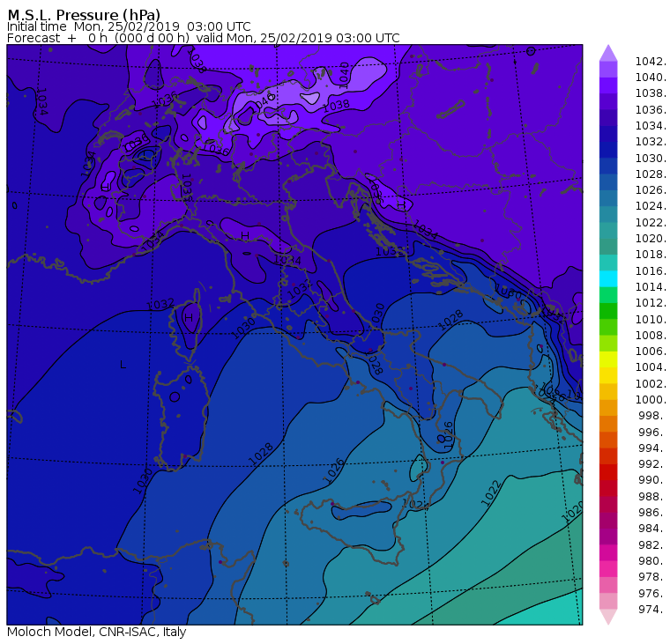The width and height of the screenshot is (670, 644).
Task: Click the 978. legend label
Action: tap(652, 577)
